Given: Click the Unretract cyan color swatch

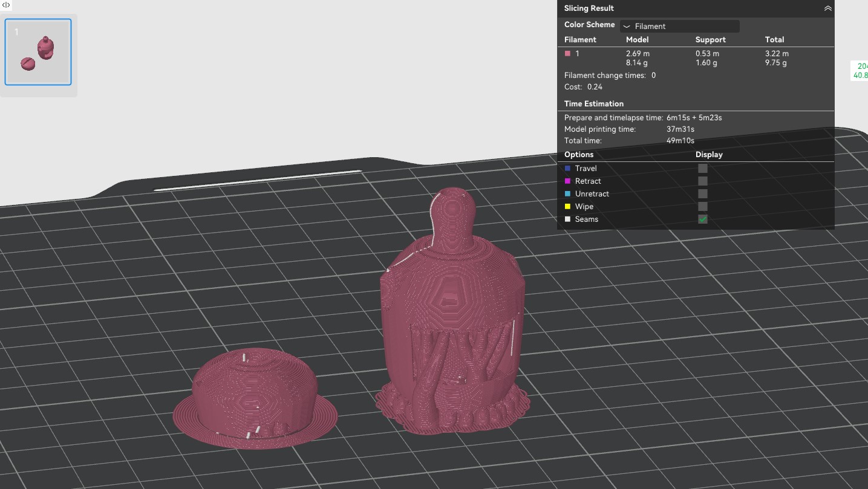Looking at the screenshot, I should click(x=567, y=193).
